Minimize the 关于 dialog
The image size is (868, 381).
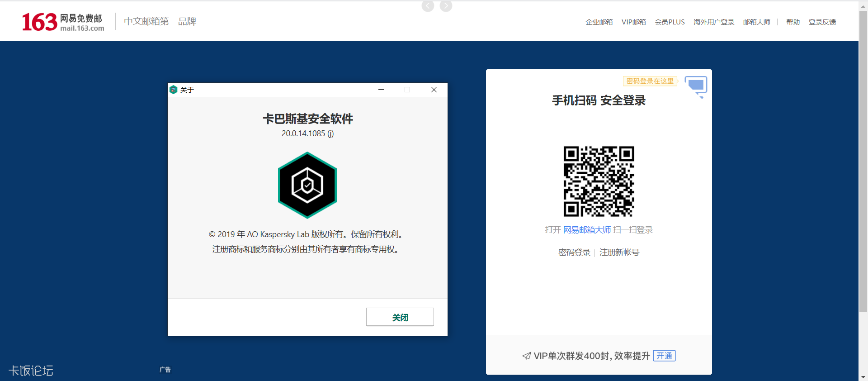381,90
